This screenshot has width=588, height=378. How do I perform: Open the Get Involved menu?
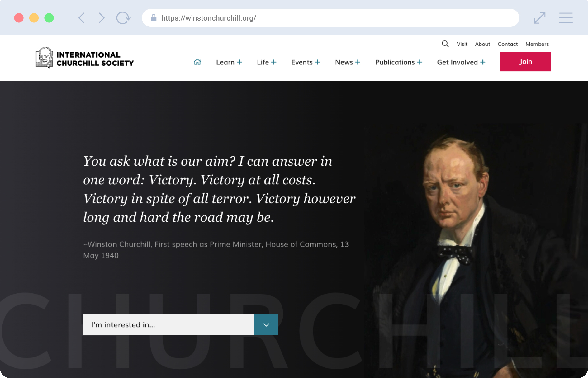(x=461, y=62)
